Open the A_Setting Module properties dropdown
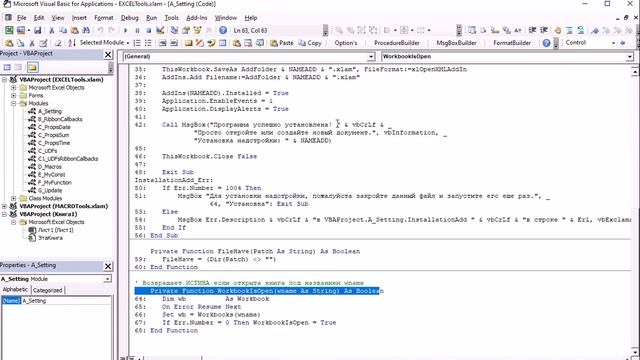Viewport: 640px width, 360px height. click(x=107, y=279)
